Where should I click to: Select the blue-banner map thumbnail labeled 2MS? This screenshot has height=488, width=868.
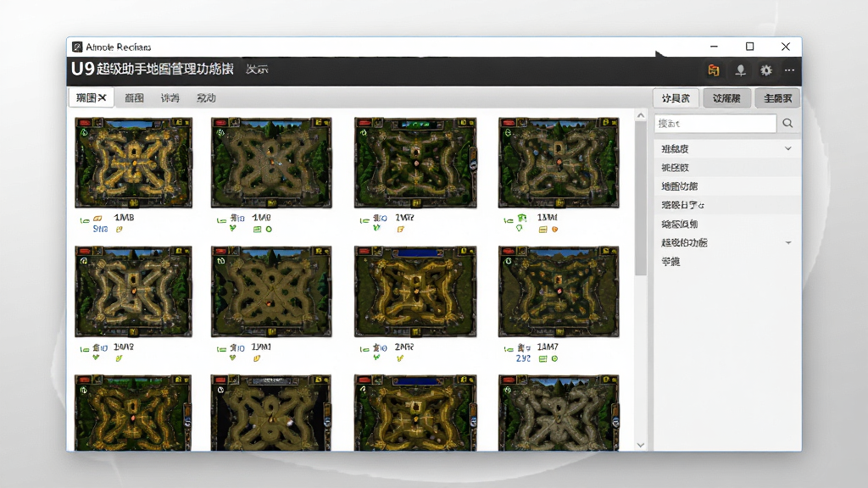[x=415, y=291]
